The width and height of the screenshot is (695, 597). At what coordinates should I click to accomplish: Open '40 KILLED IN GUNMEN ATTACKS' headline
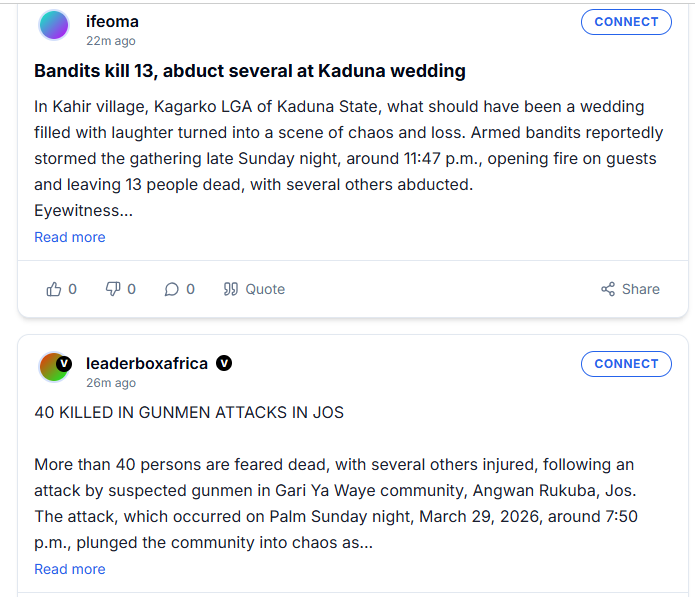(189, 412)
